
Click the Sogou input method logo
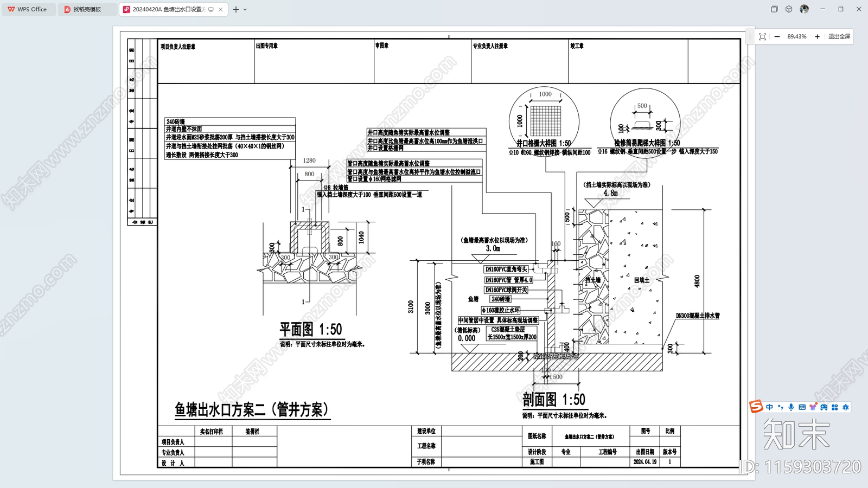tap(756, 407)
